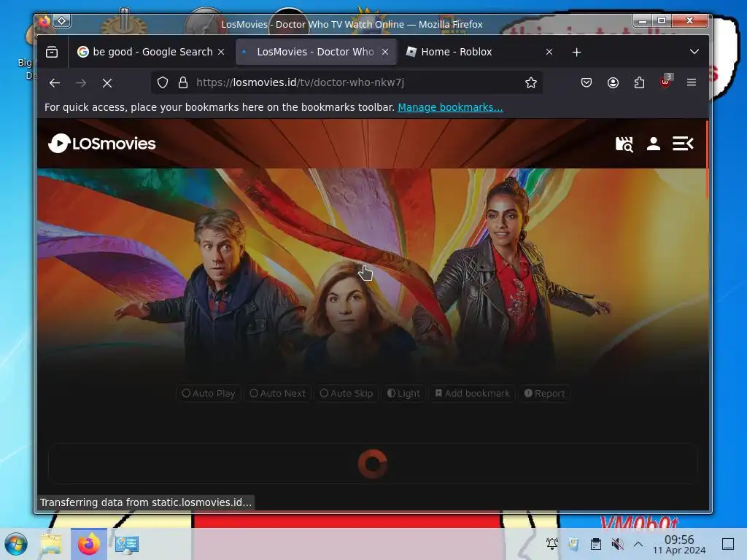Click the Firefox taskbar icon
747x560 pixels.
tap(88, 544)
